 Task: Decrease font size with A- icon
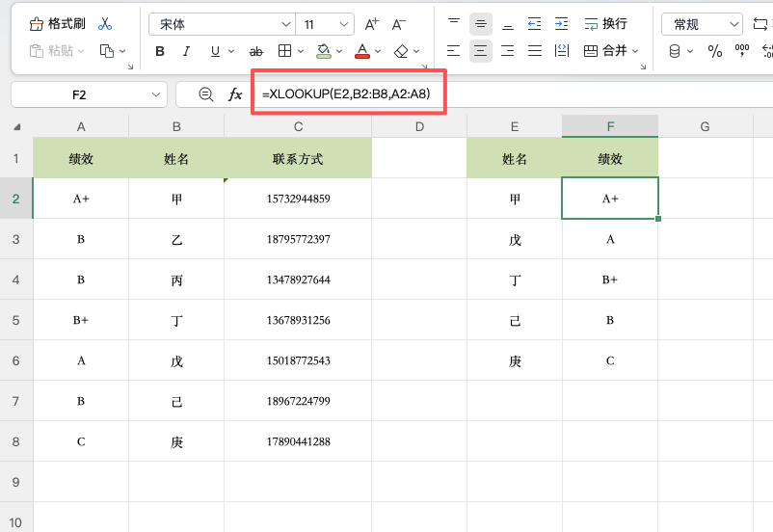coord(398,24)
